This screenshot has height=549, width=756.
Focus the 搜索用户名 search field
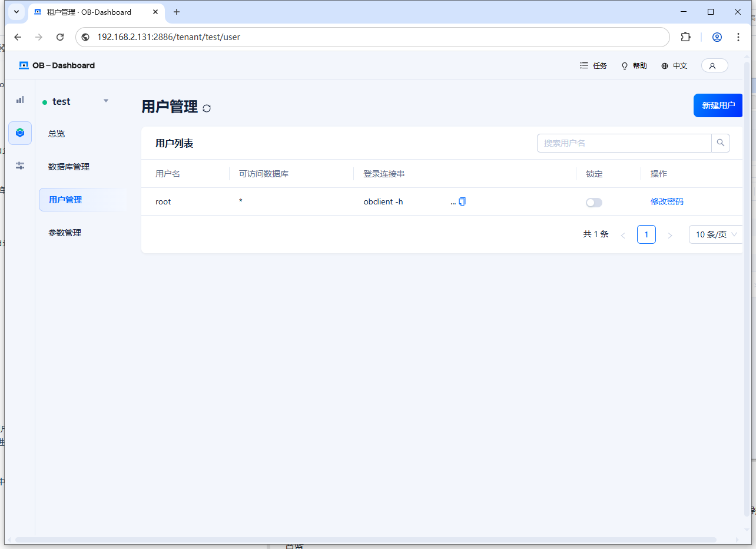(x=624, y=143)
